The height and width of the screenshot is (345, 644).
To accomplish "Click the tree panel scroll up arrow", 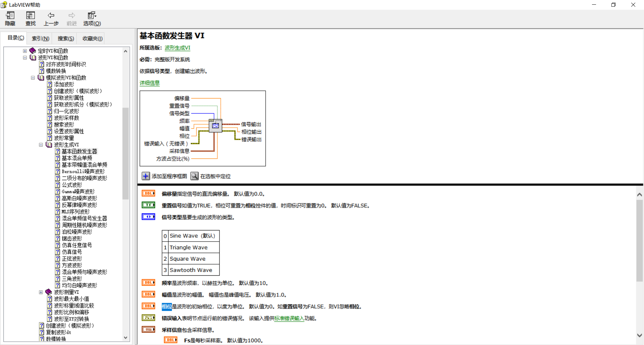I will [126, 51].
